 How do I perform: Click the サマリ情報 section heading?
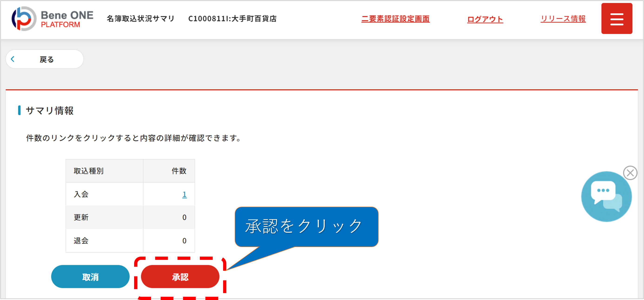pos(50,110)
